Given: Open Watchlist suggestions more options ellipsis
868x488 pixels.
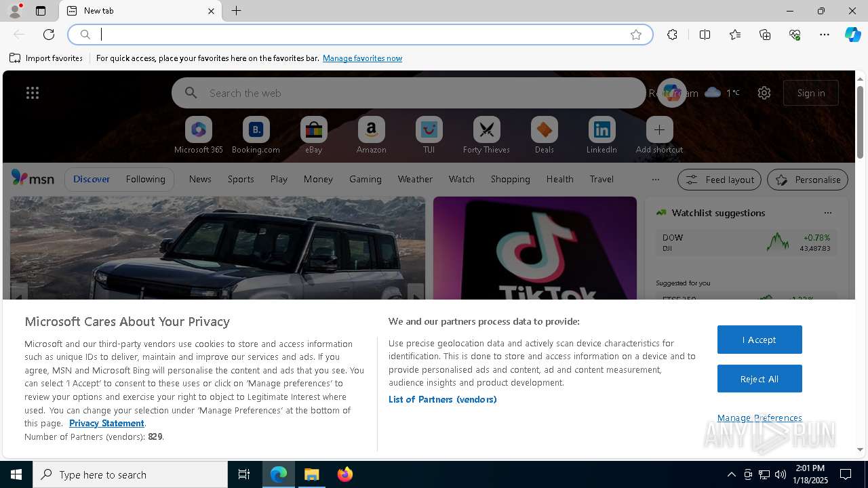Looking at the screenshot, I should (x=827, y=213).
